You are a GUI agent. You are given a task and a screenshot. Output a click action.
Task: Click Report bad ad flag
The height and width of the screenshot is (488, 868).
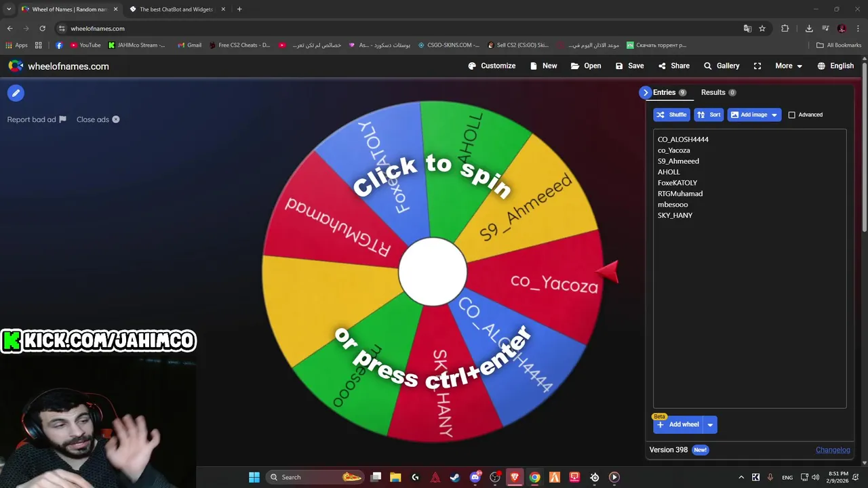(x=37, y=119)
